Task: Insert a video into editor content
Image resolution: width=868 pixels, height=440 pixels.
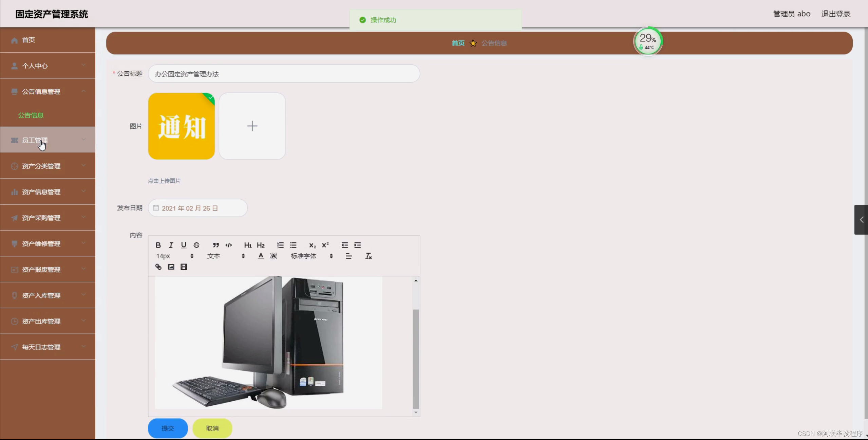Action: (x=184, y=267)
